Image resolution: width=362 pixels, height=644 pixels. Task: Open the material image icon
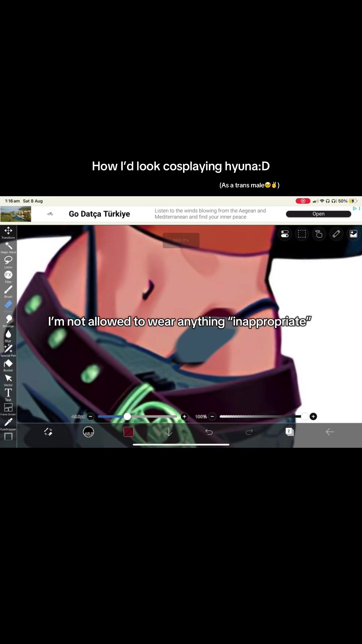(353, 234)
